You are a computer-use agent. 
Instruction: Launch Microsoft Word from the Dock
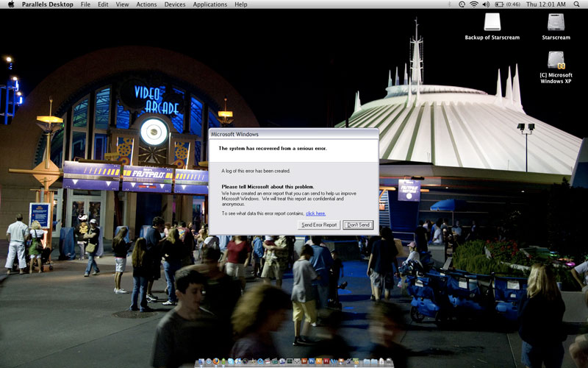click(x=334, y=361)
